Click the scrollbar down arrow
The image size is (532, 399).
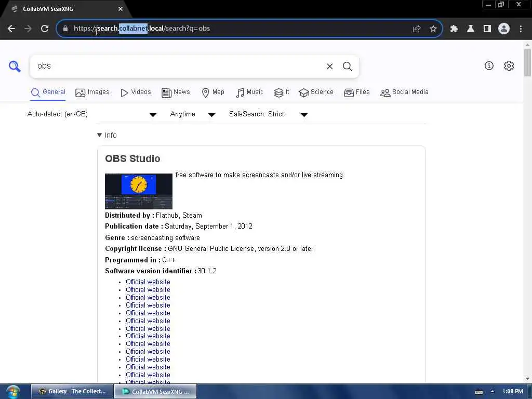click(x=527, y=379)
